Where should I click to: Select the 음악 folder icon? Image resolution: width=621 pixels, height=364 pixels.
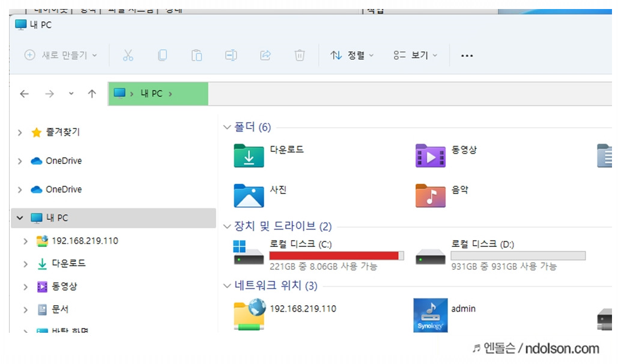point(431,196)
